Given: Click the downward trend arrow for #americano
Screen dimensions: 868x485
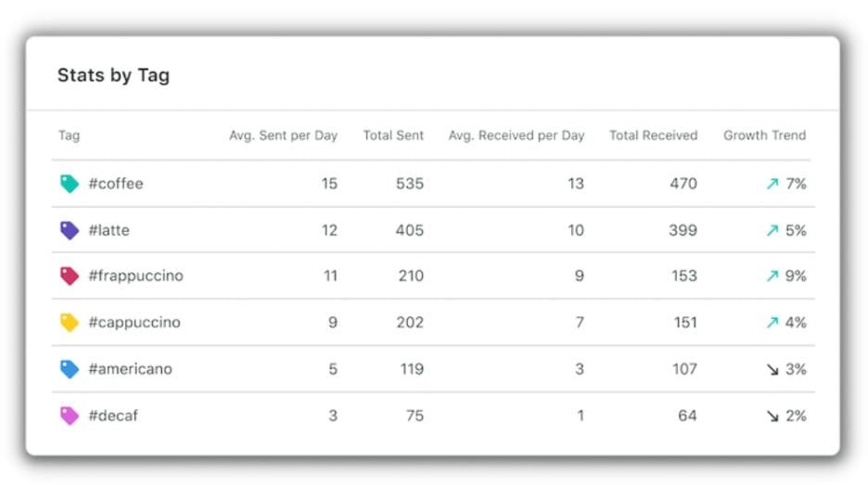Looking at the screenshot, I should pyautogui.click(x=772, y=369).
